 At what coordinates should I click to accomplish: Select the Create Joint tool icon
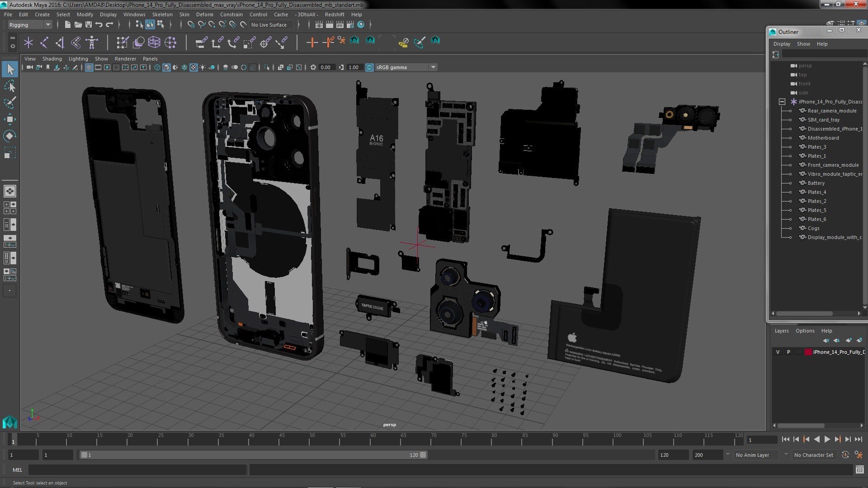(x=44, y=42)
